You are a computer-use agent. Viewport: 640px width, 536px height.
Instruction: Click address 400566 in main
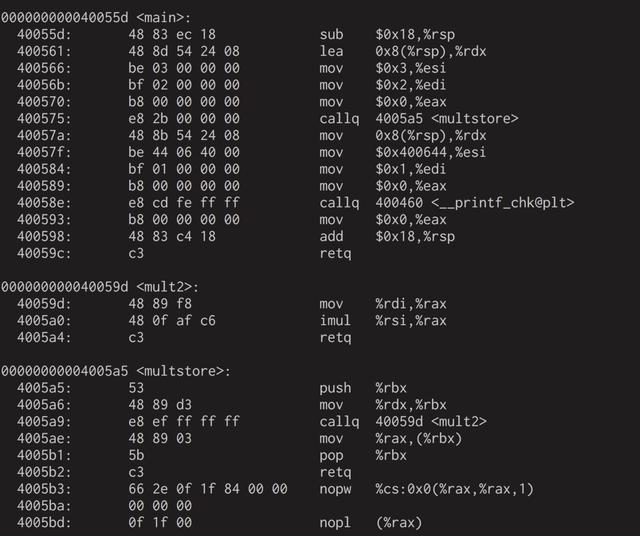pyautogui.click(x=44, y=68)
